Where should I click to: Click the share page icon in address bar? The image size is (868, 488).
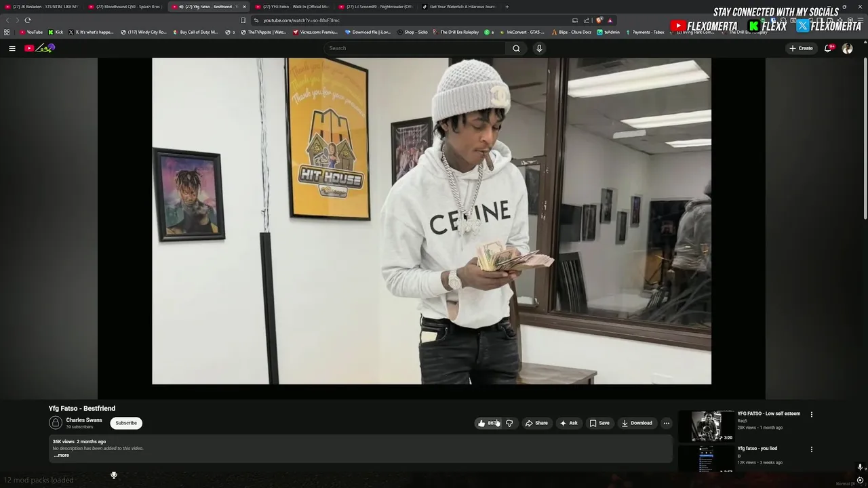pyautogui.click(x=587, y=20)
